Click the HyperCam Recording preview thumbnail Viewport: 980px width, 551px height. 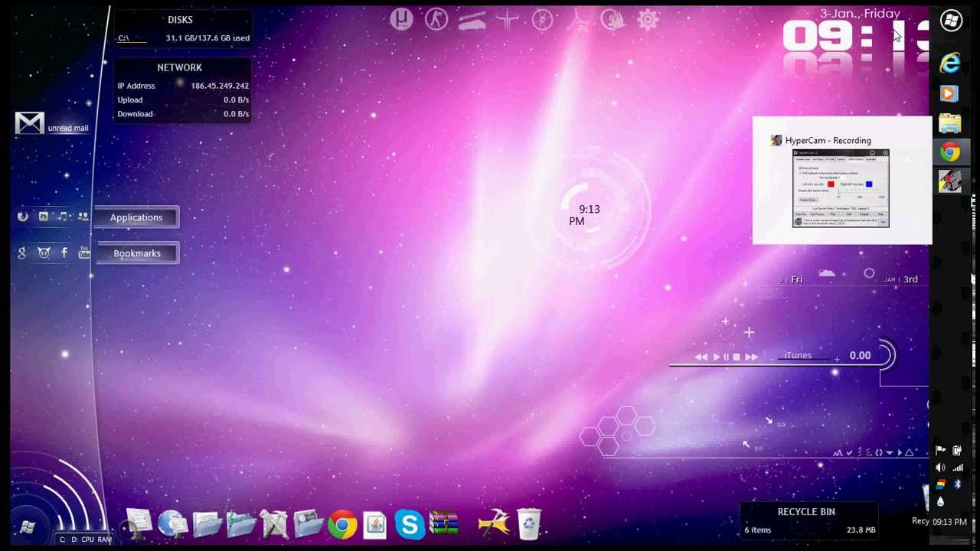coord(841,188)
